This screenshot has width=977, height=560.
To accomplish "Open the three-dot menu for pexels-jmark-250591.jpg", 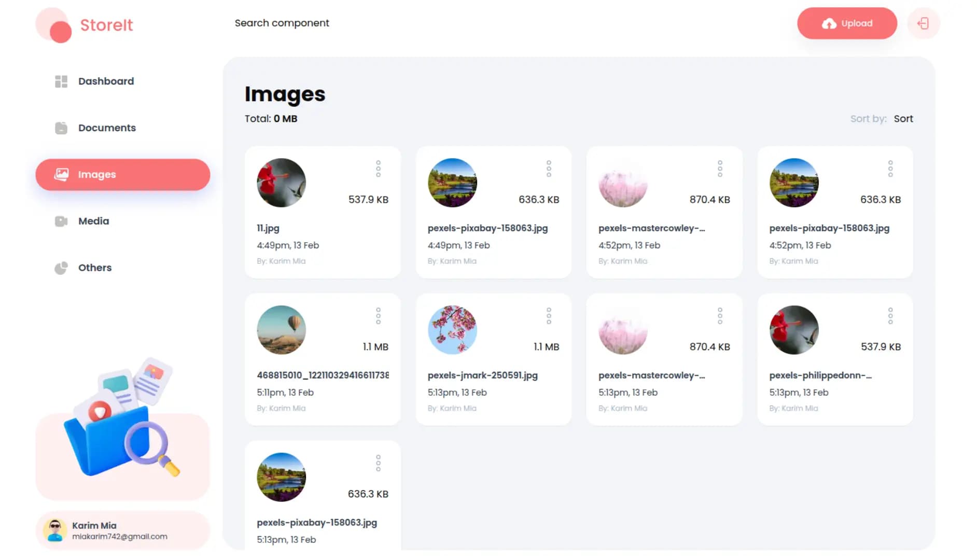I will coord(549,316).
